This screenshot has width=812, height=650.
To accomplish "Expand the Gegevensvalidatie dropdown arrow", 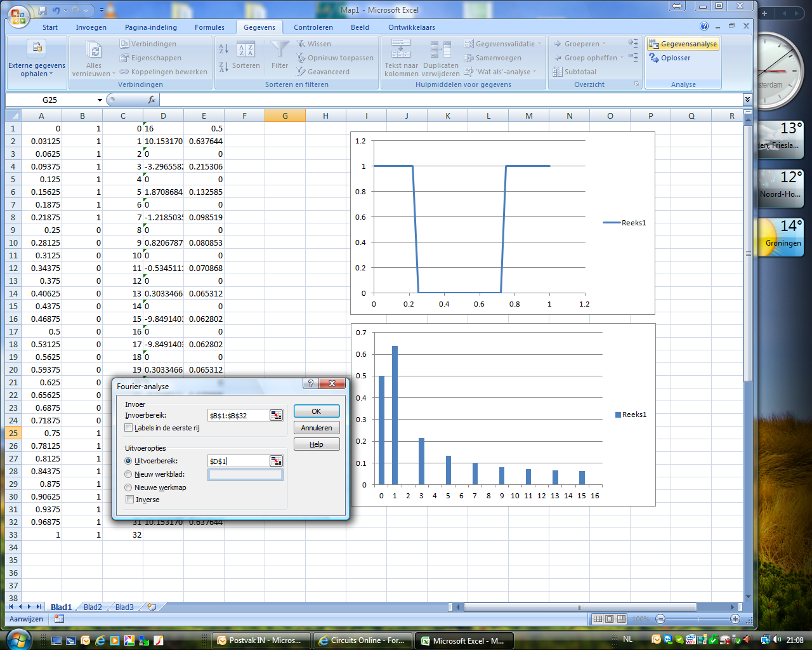I will [x=539, y=44].
